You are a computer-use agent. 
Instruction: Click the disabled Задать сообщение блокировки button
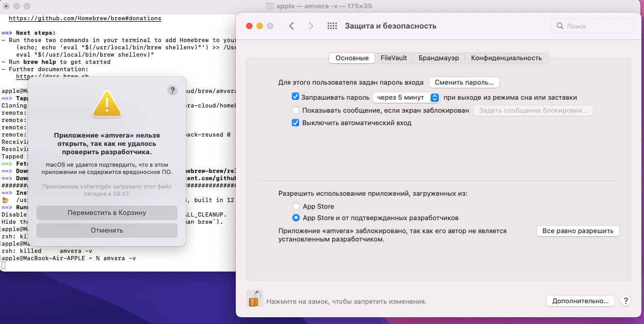(533, 110)
